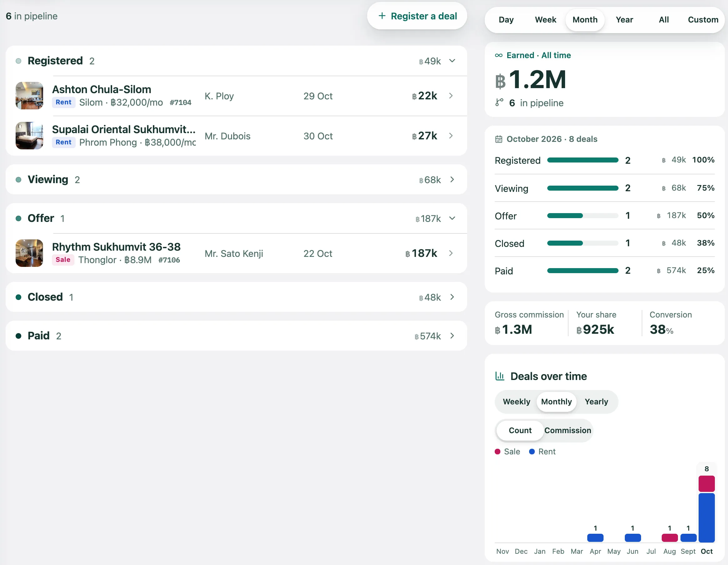728x565 pixels.
Task: Show chart by Count
Action: (x=520, y=430)
